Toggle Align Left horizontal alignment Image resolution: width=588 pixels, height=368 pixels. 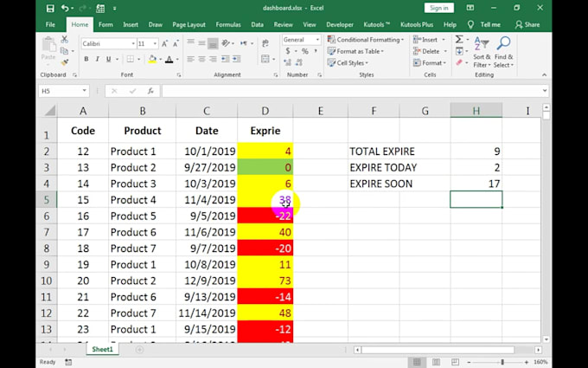(x=191, y=59)
